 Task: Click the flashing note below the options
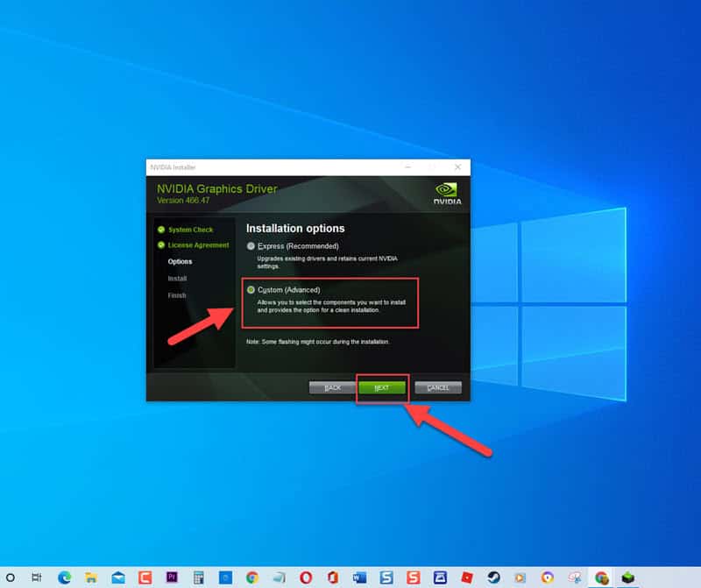317,342
